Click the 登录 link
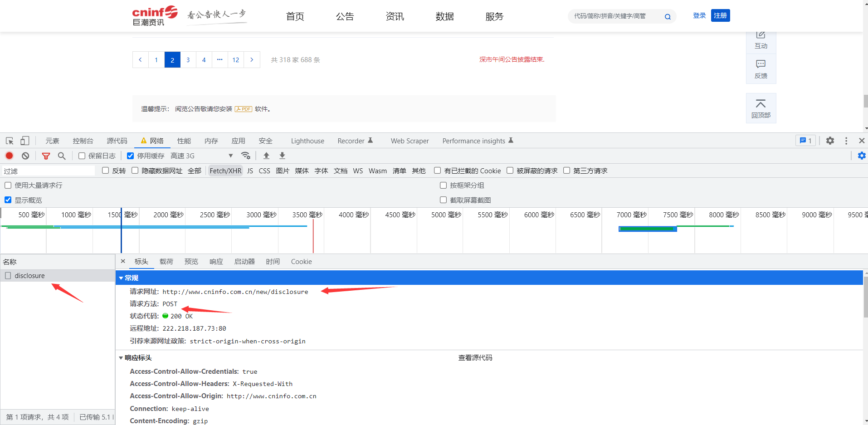This screenshot has width=868, height=425. coord(699,15)
